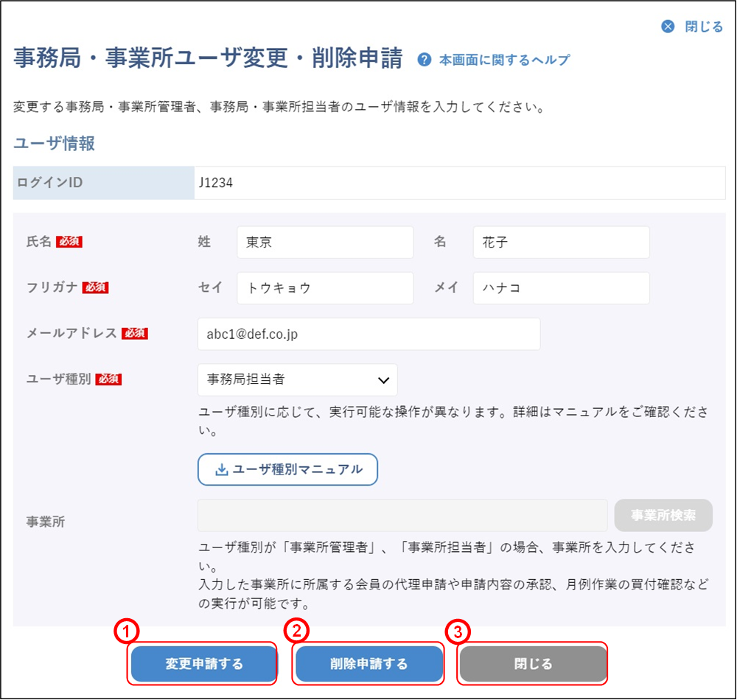Click the question mark help icon
This screenshot has height=700, width=737.
point(424,60)
